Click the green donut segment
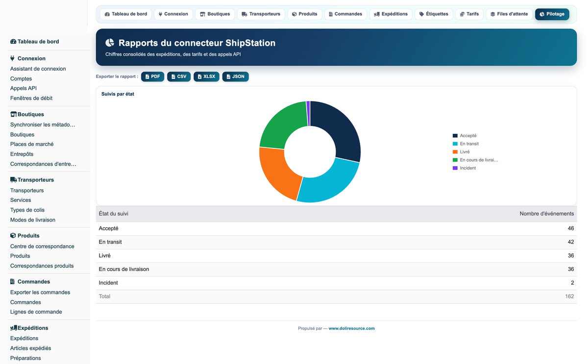 pyautogui.click(x=281, y=124)
